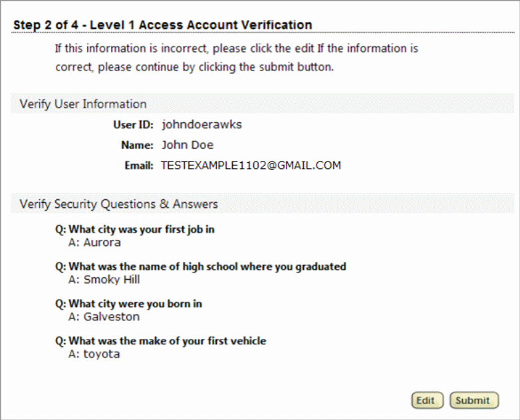The image size is (520, 420).
Task: Select the toyota answer text
Action: point(102,354)
